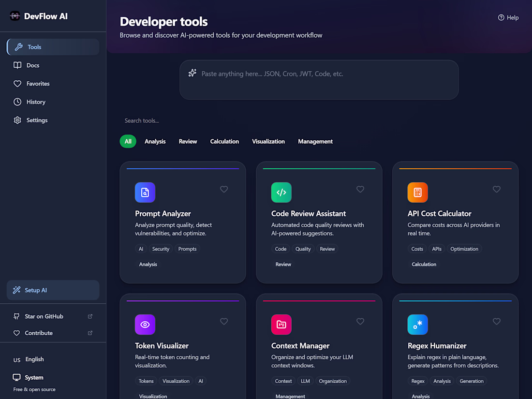This screenshot has height=399, width=532.
Task: Click the Code Review Assistant tool icon
Action: click(281, 192)
